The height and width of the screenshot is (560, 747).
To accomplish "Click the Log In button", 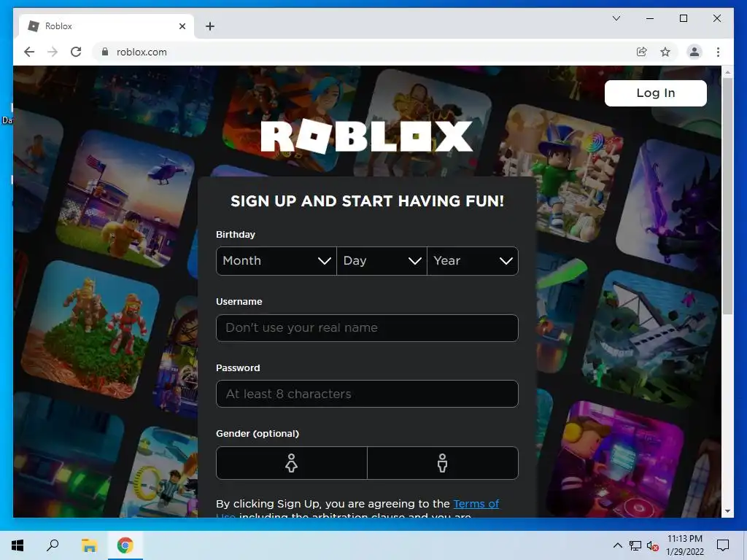I will (x=656, y=93).
